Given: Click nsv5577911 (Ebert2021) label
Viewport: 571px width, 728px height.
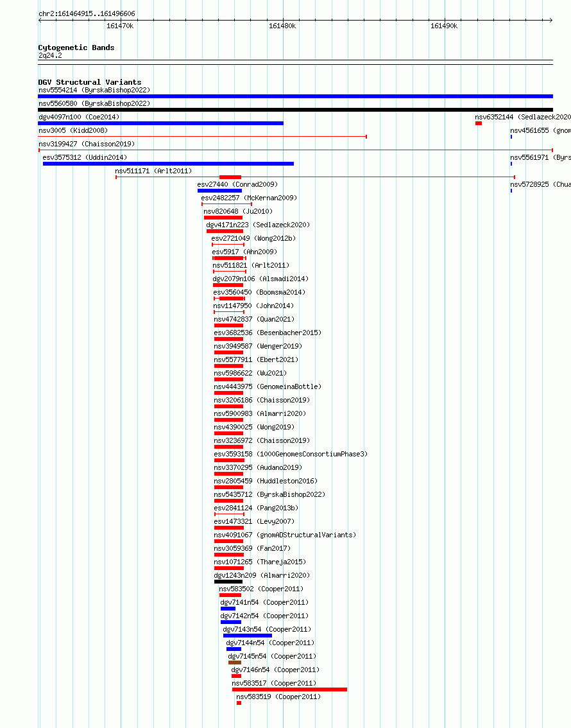Looking at the screenshot, I should tap(256, 360).
